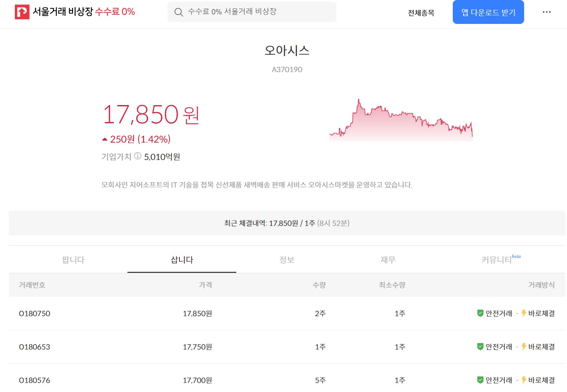The height and width of the screenshot is (392, 567).
Task: Click the 서울거래 비상장 수수료 0% title link
Action: pos(84,12)
